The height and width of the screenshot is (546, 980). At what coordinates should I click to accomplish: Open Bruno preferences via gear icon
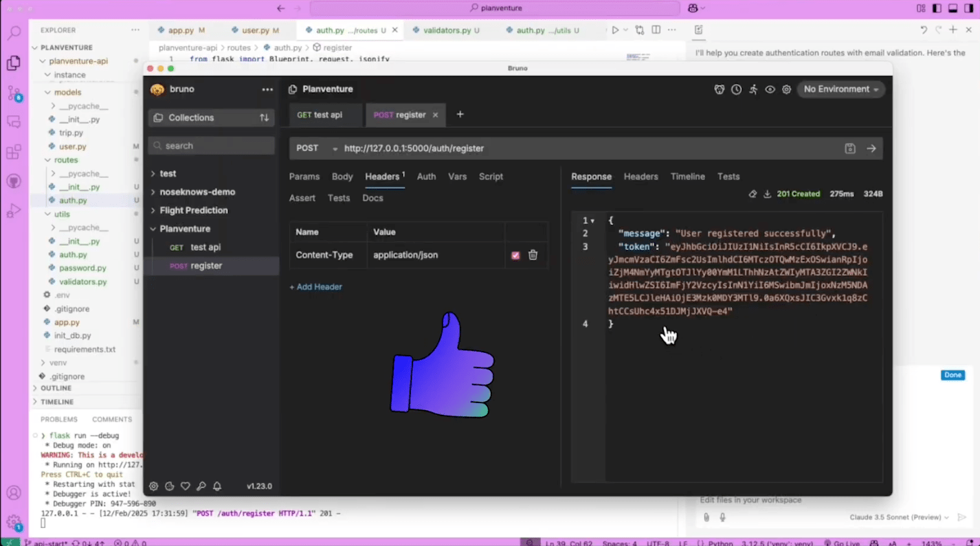[153, 486]
